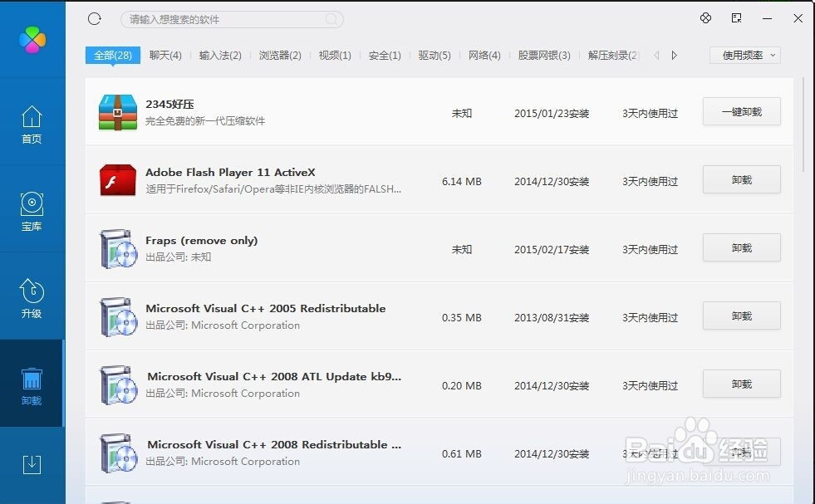Uninstall Visual C++ 2008 ATL Update

[x=742, y=384]
